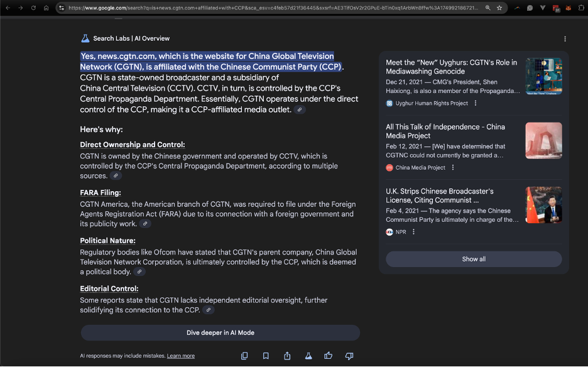Open options menu for China Media Project
The height and width of the screenshot is (367, 588).
click(453, 167)
